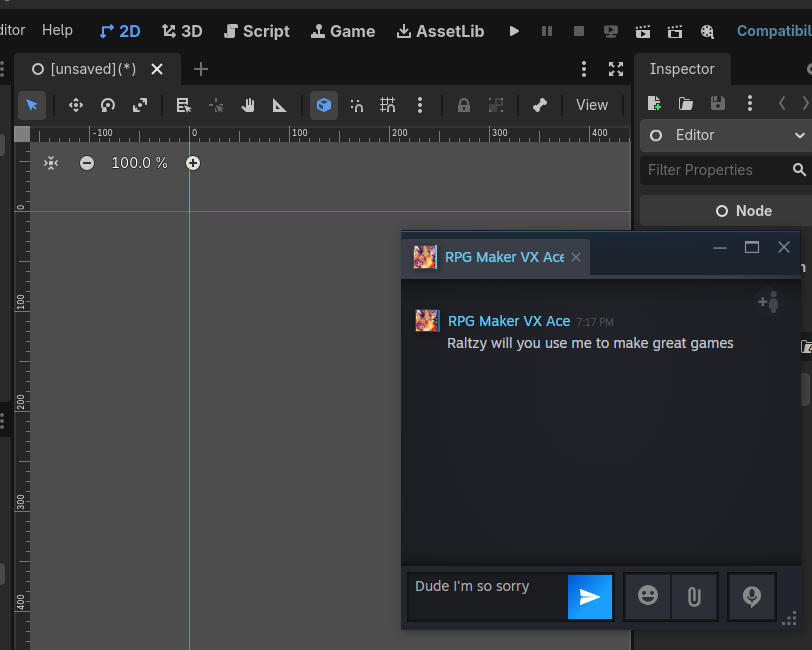Image resolution: width=812 pixels, height=650 pixels.
Task: Toggle smart snap option
Action: (356, 106)
